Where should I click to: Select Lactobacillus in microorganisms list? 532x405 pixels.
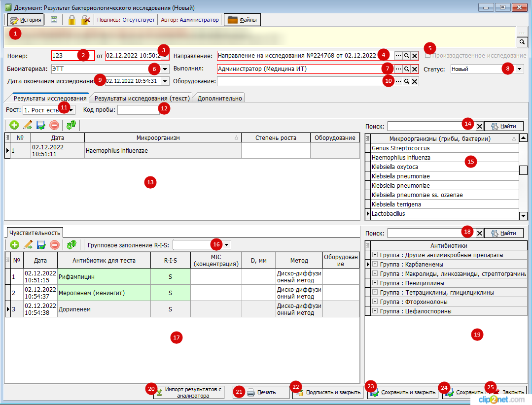(x=444, y=213)
